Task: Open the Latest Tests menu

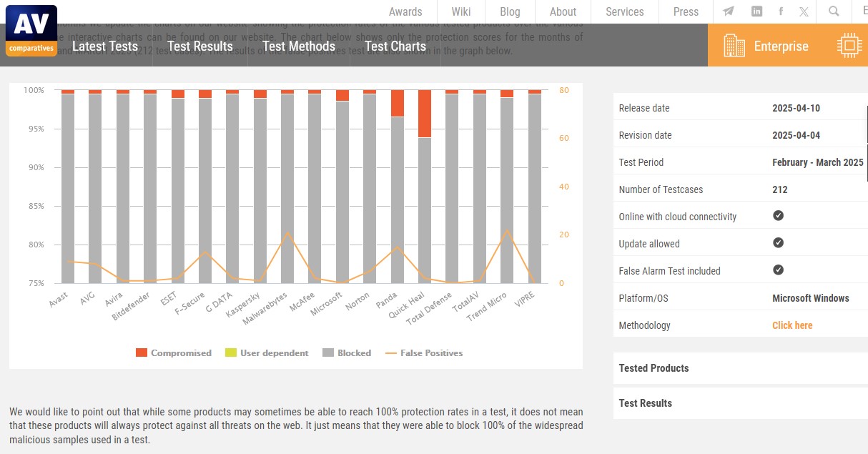Action: (105, 46)
